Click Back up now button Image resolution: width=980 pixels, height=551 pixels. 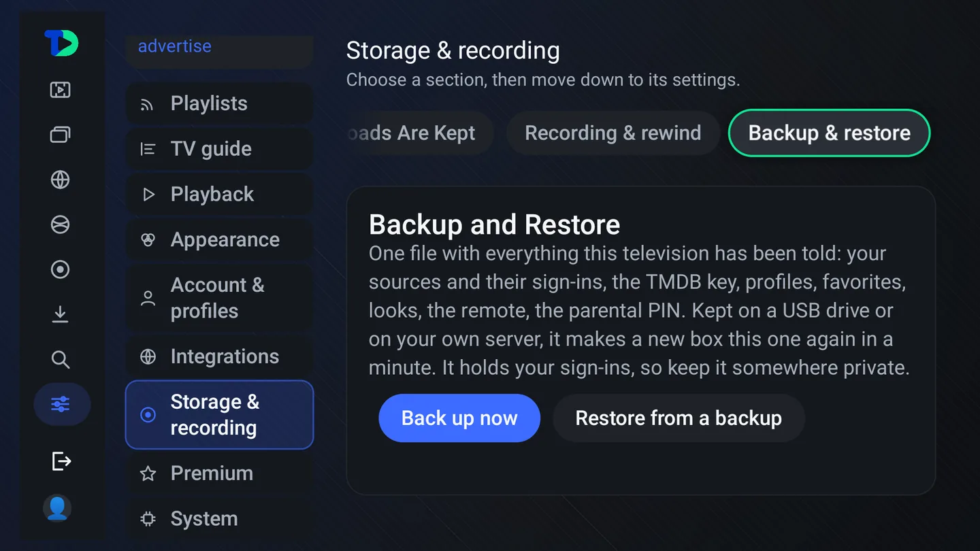click(x=459, y=418)
